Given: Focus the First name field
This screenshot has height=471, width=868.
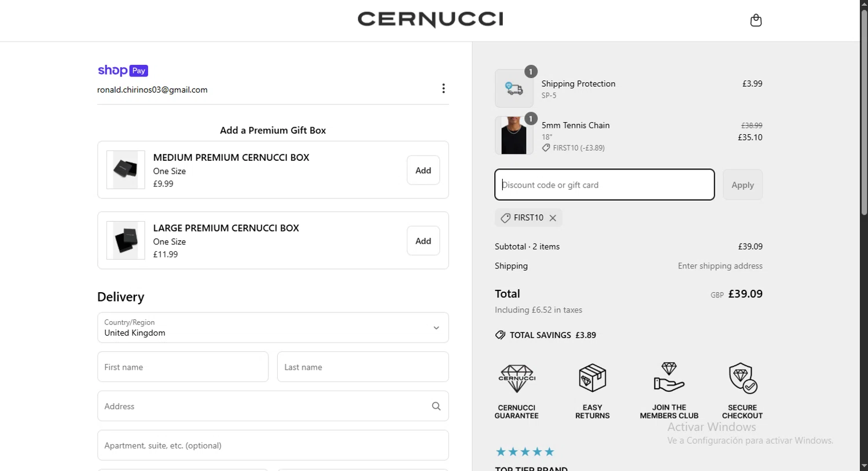Looking at the screenshot, I should [183, 367].
